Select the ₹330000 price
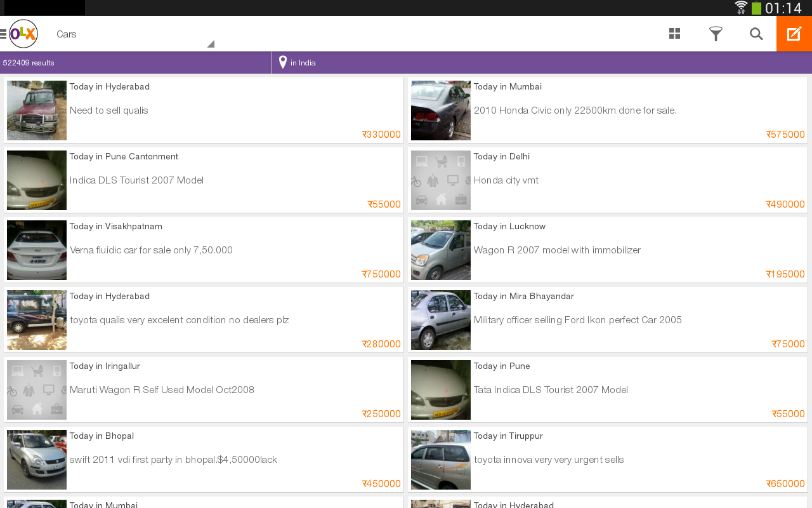 click(x=381, y=135)
